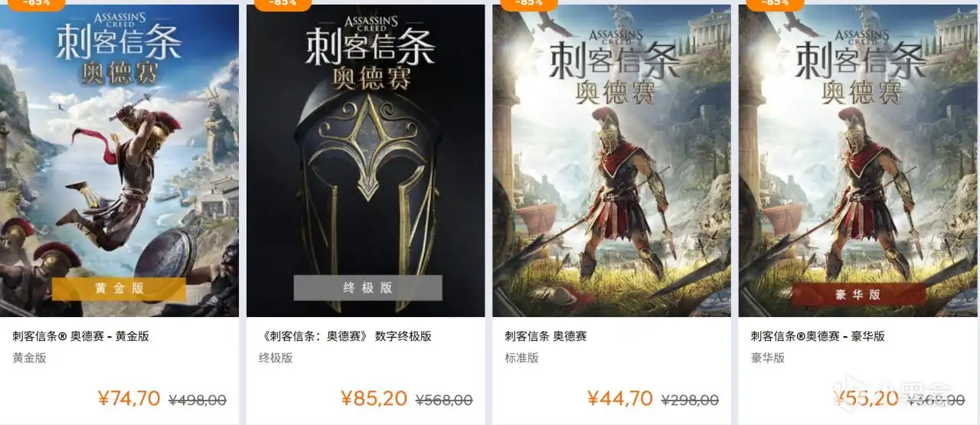Select the ¥85,20 discounted price
Image resolution: width=980 pixels, height=425 pixels.
375,398
